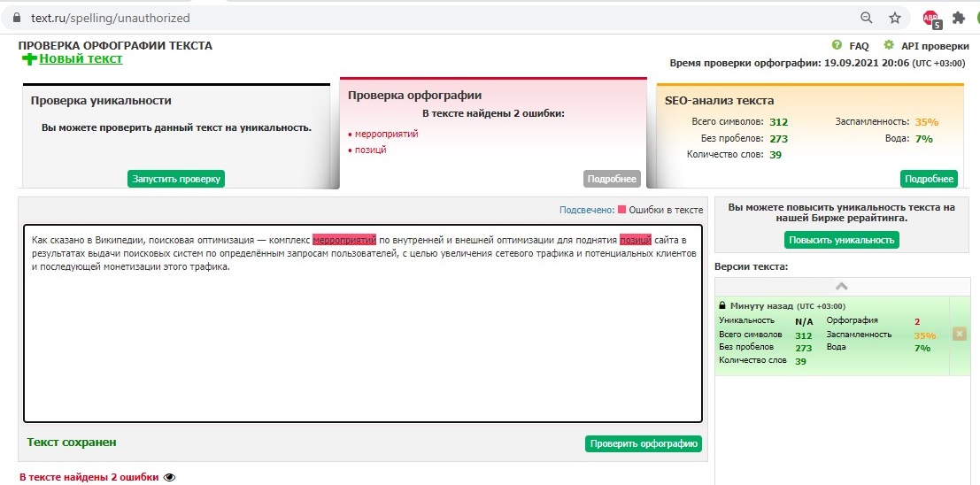Viewport: 980px width, 485px height.
Task: Delete the saved text version with the X icon
Action: pyautogui.click(x=959, y=334)
